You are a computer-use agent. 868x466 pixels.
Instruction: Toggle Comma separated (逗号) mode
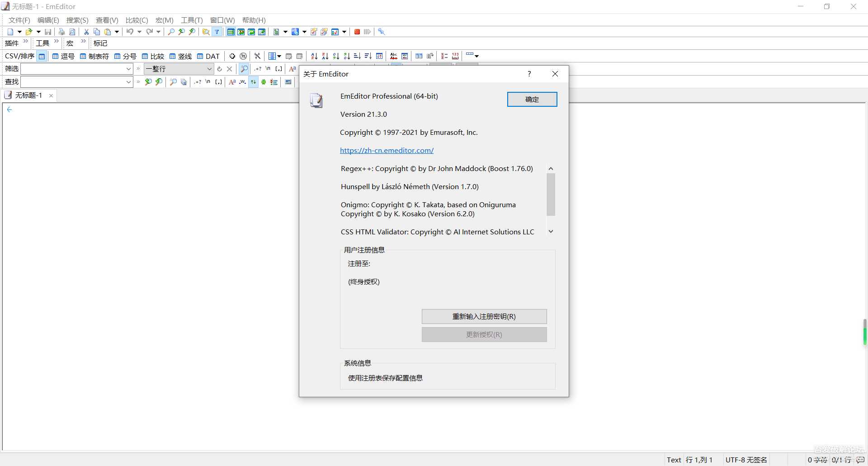[x=63, y=56]
